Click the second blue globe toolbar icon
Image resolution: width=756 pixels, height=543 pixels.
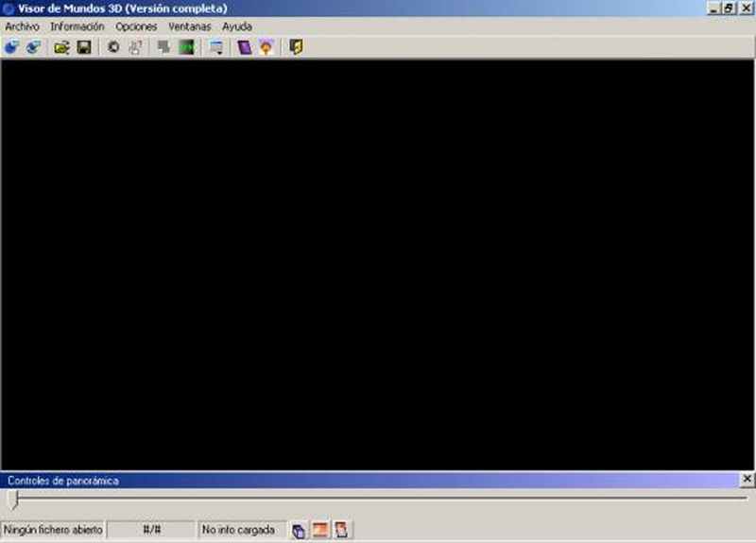click(33, 47)
